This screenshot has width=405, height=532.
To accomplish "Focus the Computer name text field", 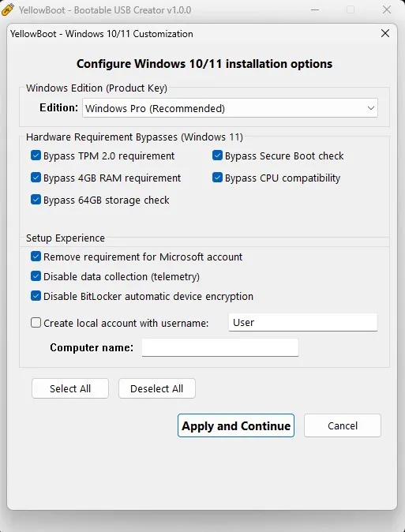I will coord(220,347).
